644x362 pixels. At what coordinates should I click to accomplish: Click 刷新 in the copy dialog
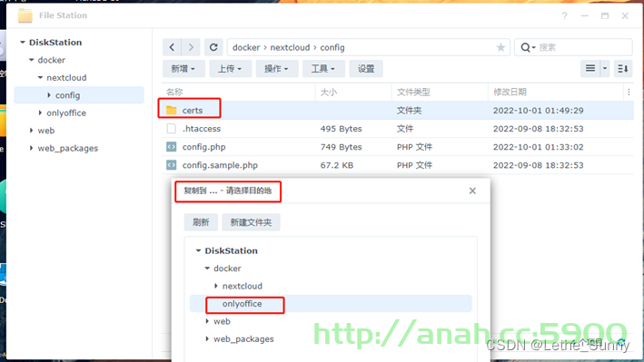coord(201,222)
